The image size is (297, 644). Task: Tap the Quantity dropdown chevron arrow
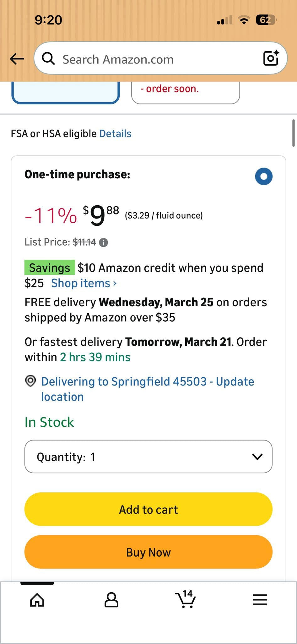pyautogui.click(x=257, y=457)
